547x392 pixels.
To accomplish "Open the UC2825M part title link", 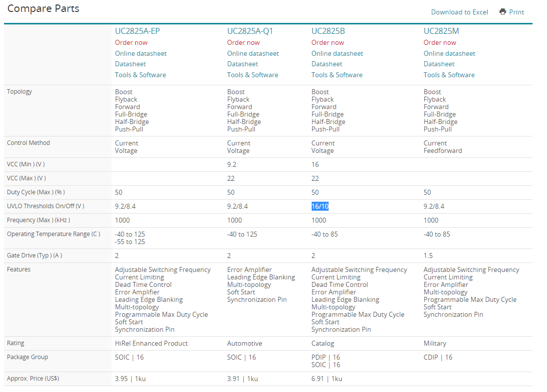I will tap(441, 31).
